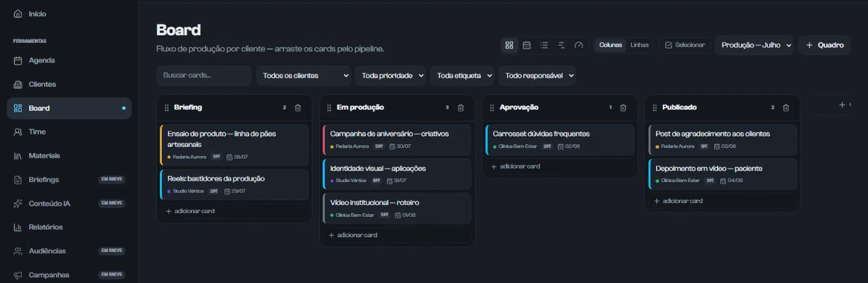Open the Toda etiqueta filter dropdown
Screen dimensions: 868x283
point(462,76)
